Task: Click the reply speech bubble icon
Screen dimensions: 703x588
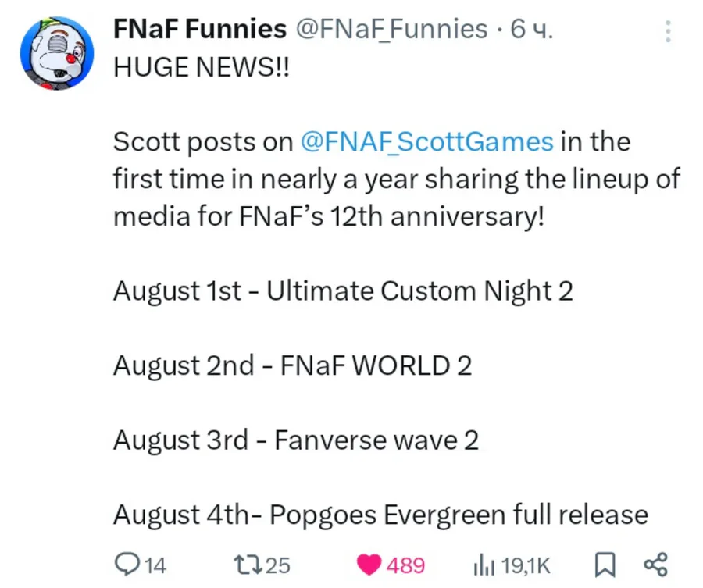Action: (x=126, y=564)
